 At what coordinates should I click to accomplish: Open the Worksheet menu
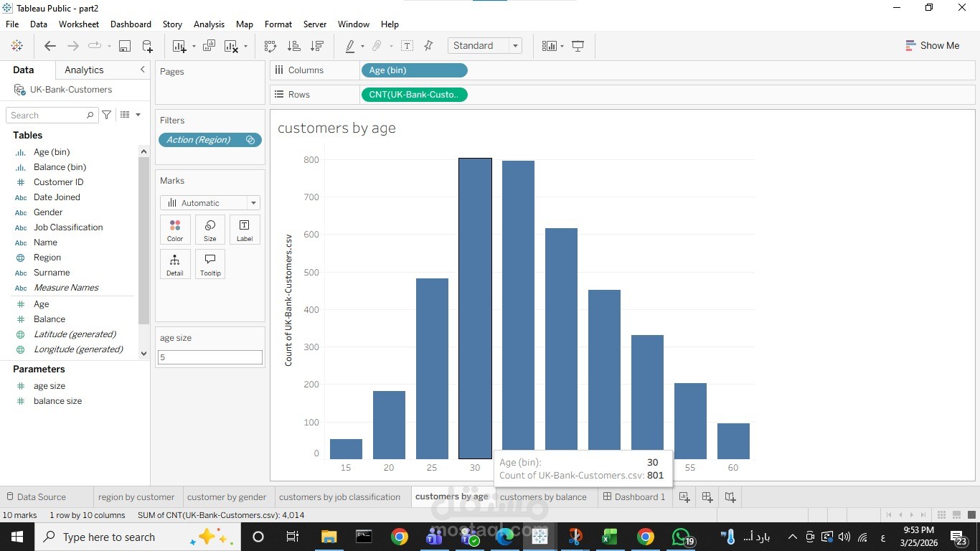pyautogui.click(x=79, y=24)
